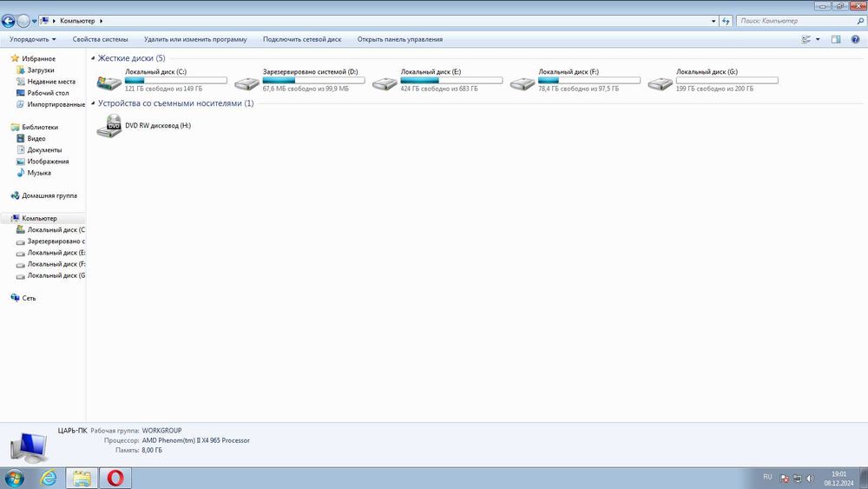Open the Музыка library
Screen dimensions: 868x489
tap(39, 173)
